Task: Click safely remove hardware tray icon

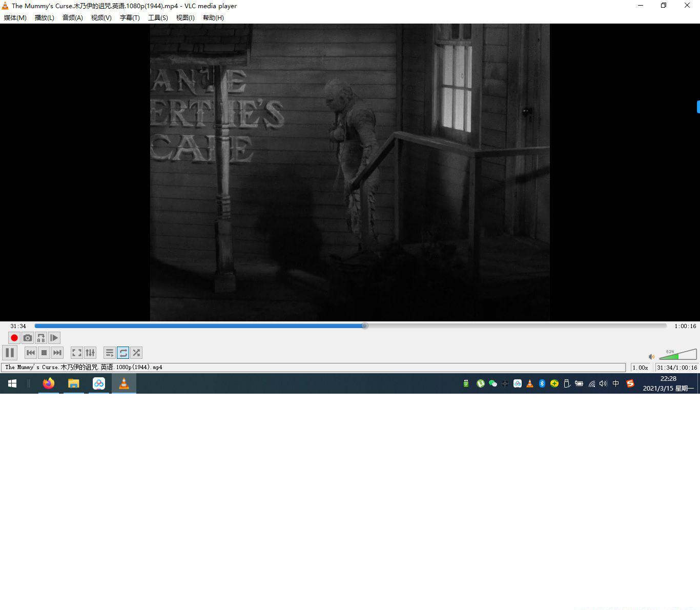Action: point(567,383)
